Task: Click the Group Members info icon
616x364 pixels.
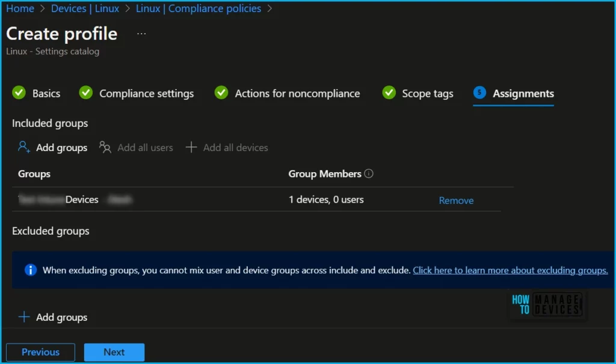Action: [369, 174]
